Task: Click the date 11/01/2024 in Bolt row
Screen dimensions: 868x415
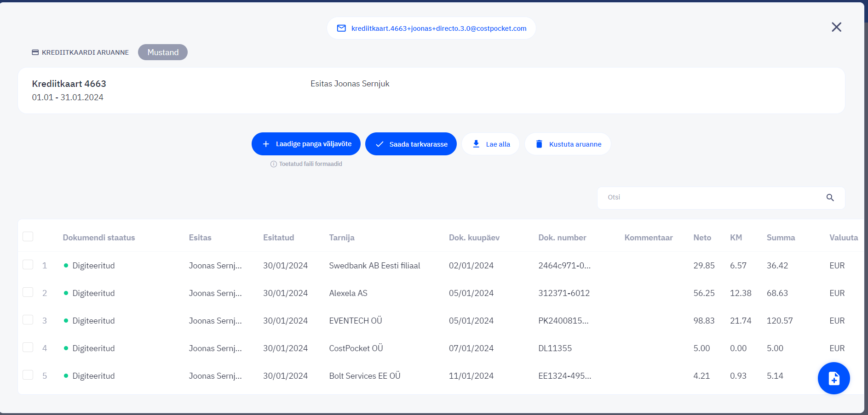Action: (x=471, y=376)
